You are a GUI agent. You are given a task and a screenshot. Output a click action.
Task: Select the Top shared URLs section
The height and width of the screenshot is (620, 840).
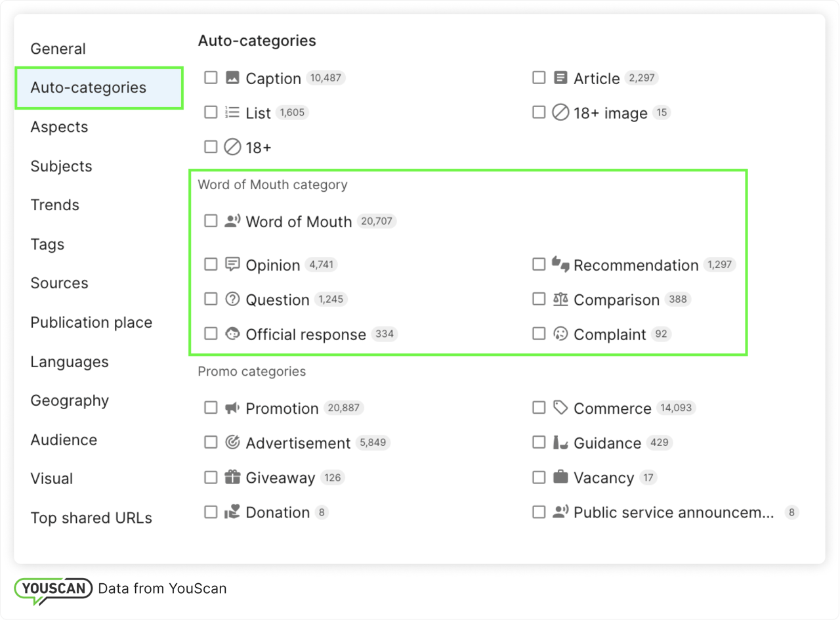click(91, 518)
